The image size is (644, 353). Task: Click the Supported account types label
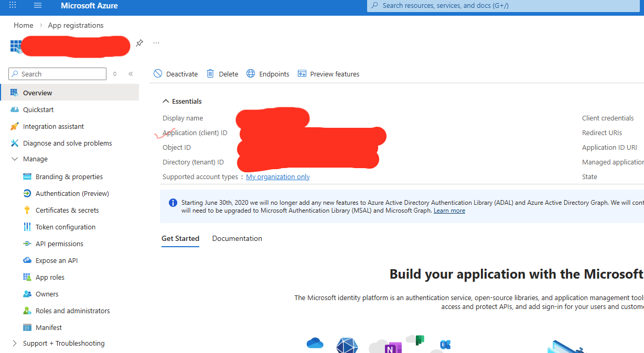[200, 177]
